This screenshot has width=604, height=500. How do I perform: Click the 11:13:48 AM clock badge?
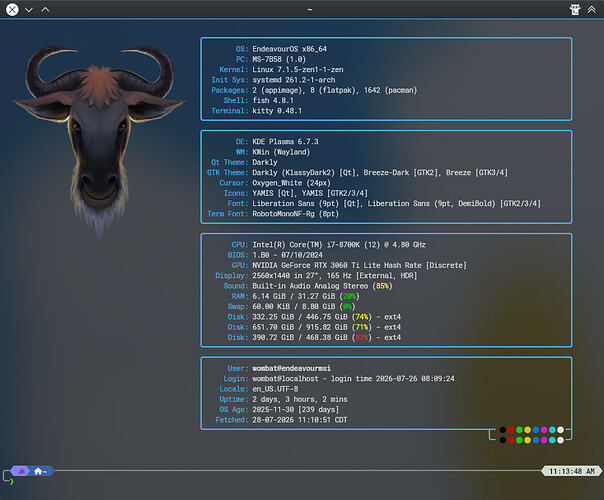click(x=572, y=471)
